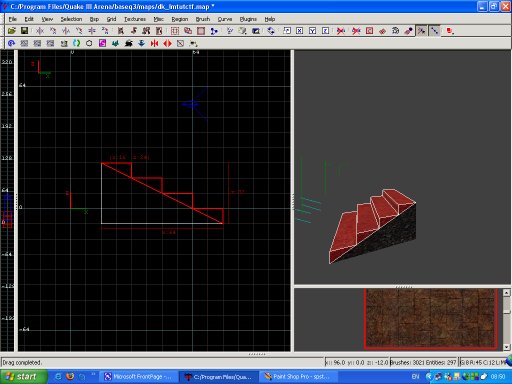Open the Help menu
Viewport: 512px width, 384px height.
(x=270, y=19)
